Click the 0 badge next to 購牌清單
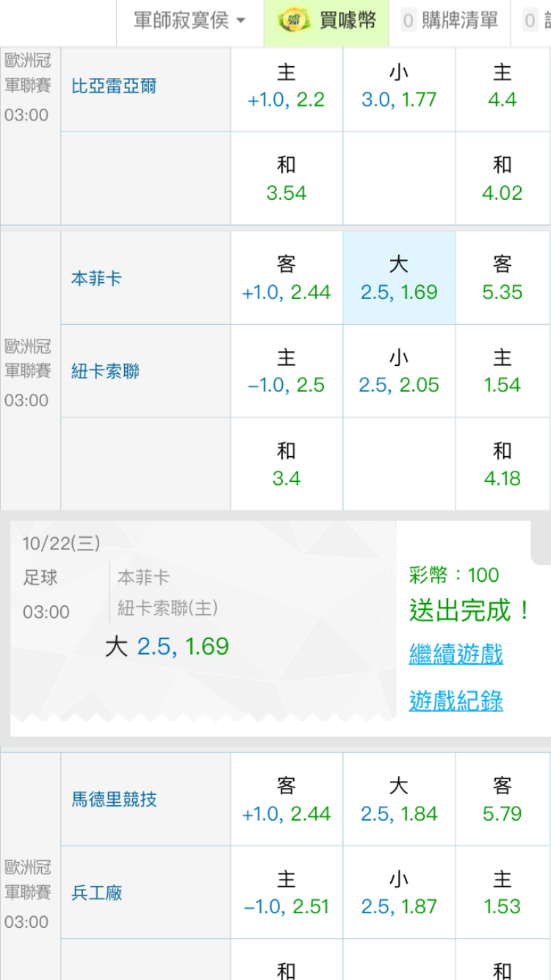 coord(408,21)
